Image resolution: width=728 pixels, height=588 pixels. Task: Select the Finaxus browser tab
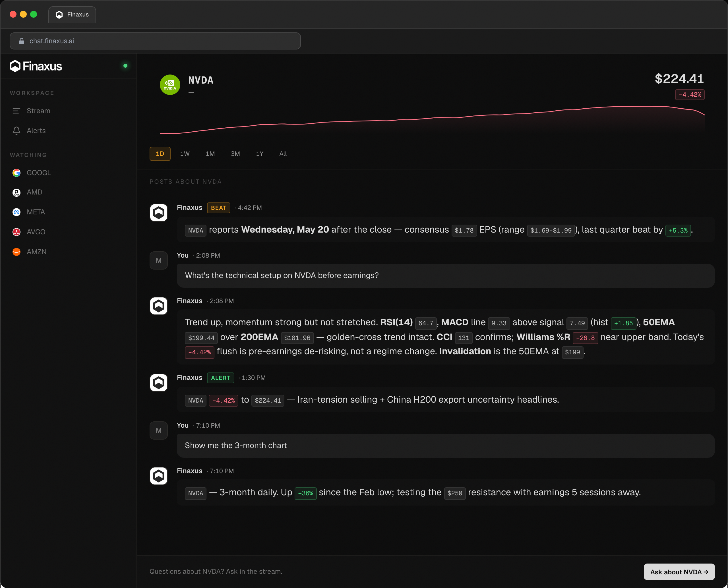[72, 15]
